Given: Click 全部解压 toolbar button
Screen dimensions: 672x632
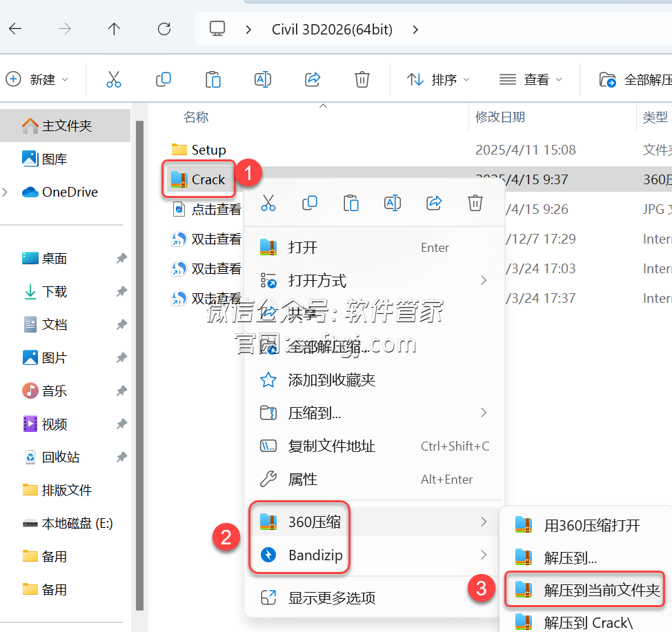Looking at the screenshot, I should [635, 79].
